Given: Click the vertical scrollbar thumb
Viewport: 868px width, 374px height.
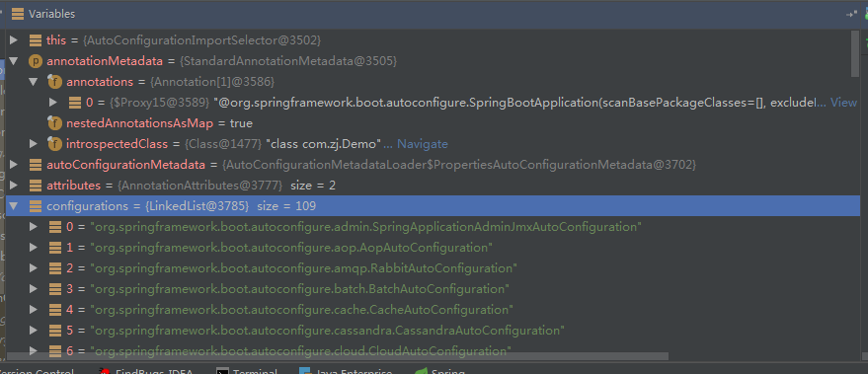Looking at the screenshot, I should [x=855, y=53].
